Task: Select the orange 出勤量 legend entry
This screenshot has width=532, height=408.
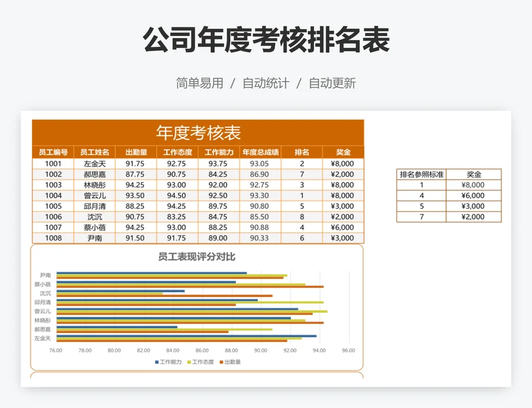Action: click(x=229, y=363)
